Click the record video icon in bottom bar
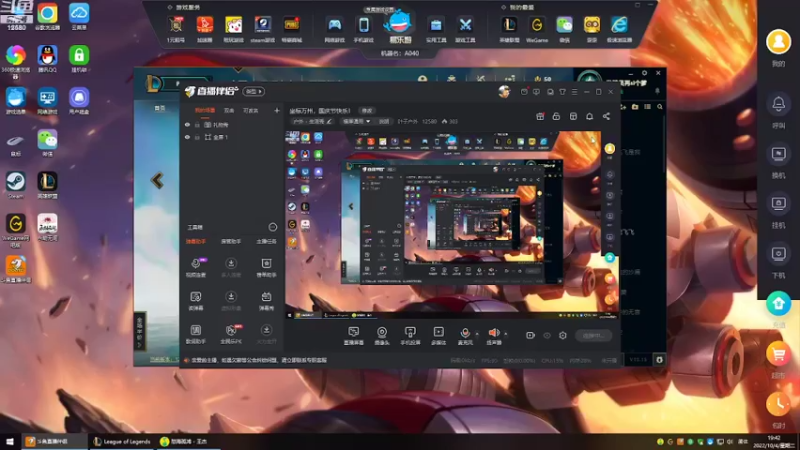 (x=530, y=335)
